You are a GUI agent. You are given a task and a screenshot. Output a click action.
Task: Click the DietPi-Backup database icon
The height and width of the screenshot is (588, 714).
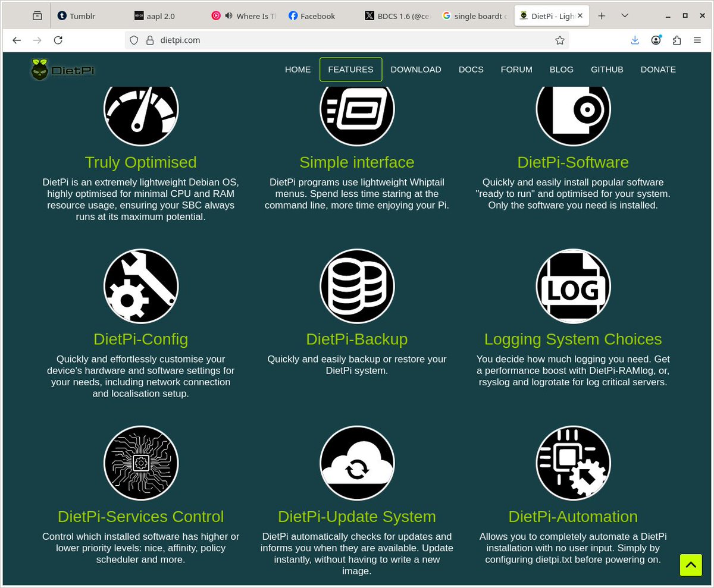point(357,286)
